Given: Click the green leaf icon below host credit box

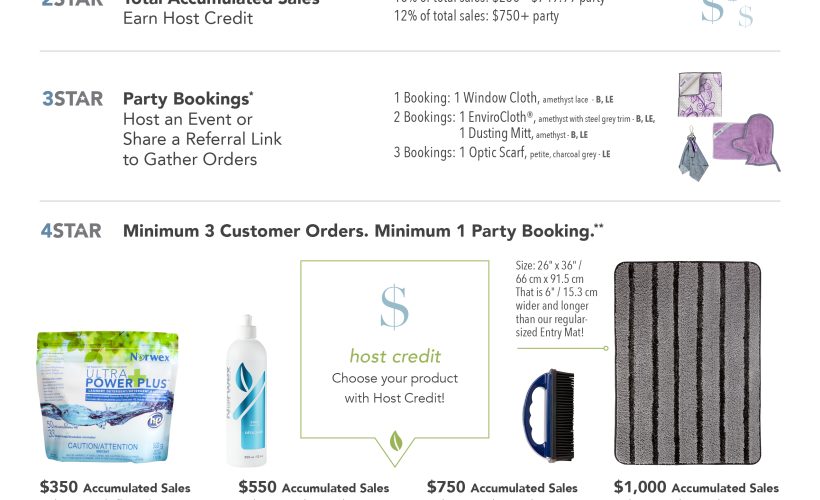Looking at the screenshot, I should 396,441.
